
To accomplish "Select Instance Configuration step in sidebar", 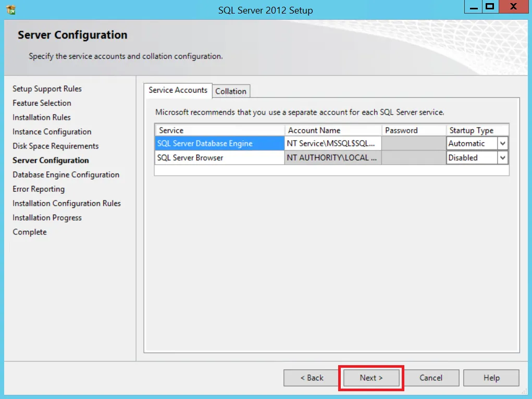I will pos(52,132).
